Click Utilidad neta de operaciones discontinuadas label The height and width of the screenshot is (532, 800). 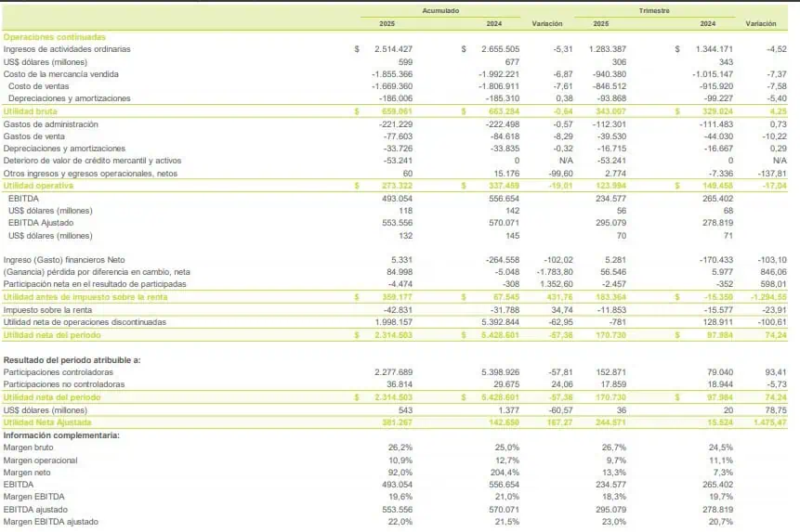pyautogui.click(x=85, y=322)
